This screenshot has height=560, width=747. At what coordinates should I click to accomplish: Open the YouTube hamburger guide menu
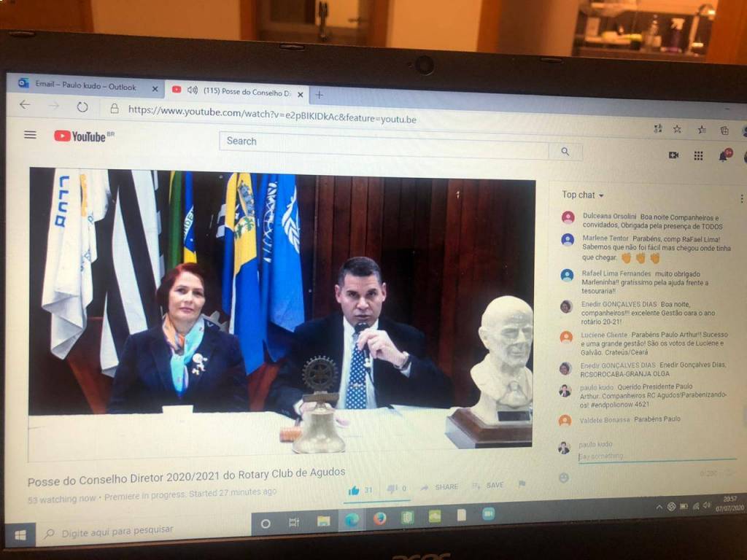[30, 135]
